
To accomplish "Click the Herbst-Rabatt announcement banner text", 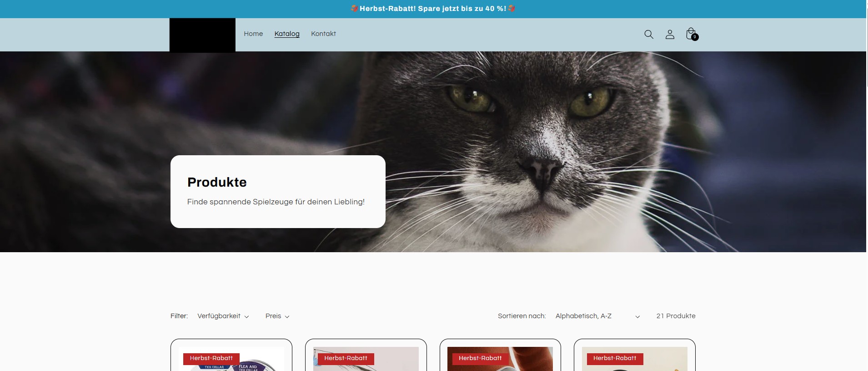I will click(x=432, y=9).
